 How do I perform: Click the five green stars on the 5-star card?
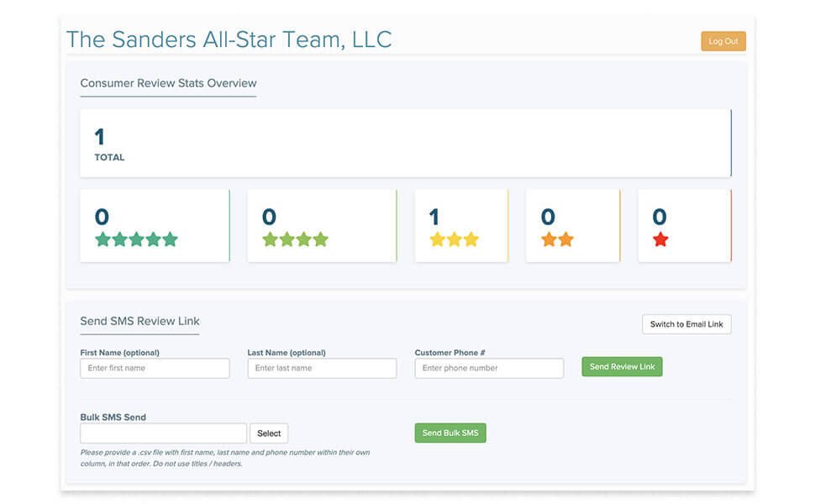(x=136, y=239)
